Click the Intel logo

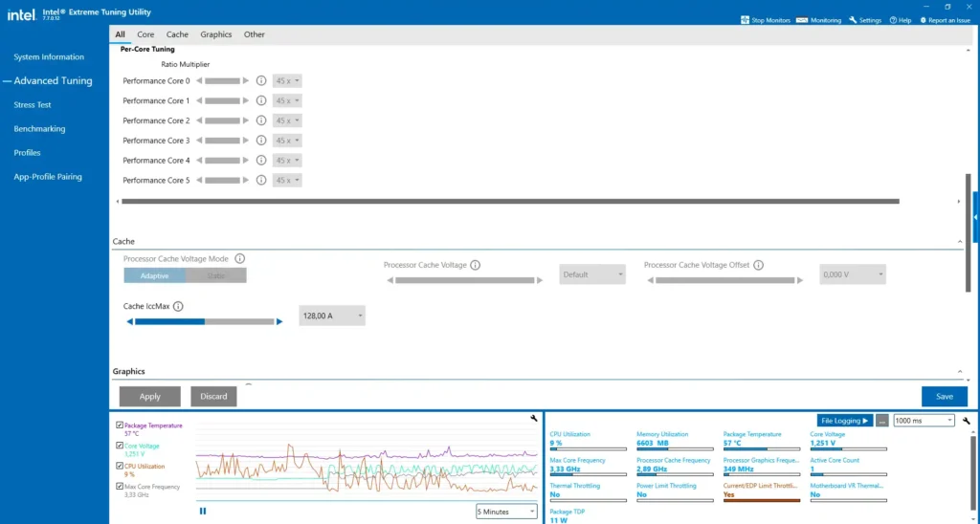[x=21, y=14]
